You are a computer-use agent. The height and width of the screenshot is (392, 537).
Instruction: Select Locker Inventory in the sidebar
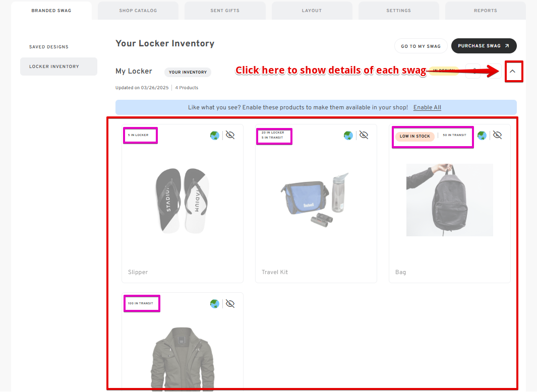point(58,67)
